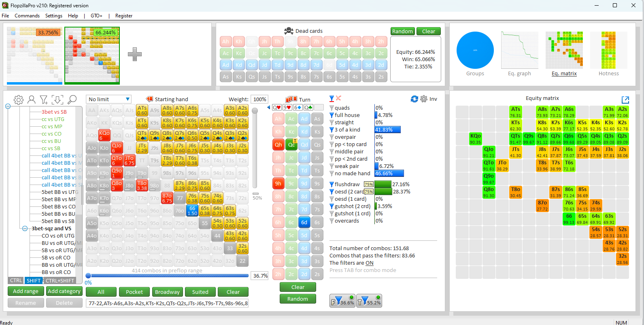The height and width of the screenshot is (325, 644).
Task: Select the Qh card in Turn grid
Action: pos(278,144)
